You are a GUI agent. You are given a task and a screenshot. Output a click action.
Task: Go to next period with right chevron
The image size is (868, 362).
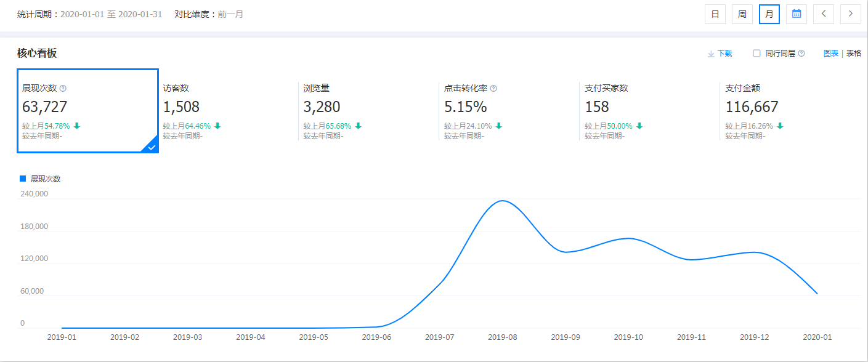pyautogui.click(x=851, y=14)
